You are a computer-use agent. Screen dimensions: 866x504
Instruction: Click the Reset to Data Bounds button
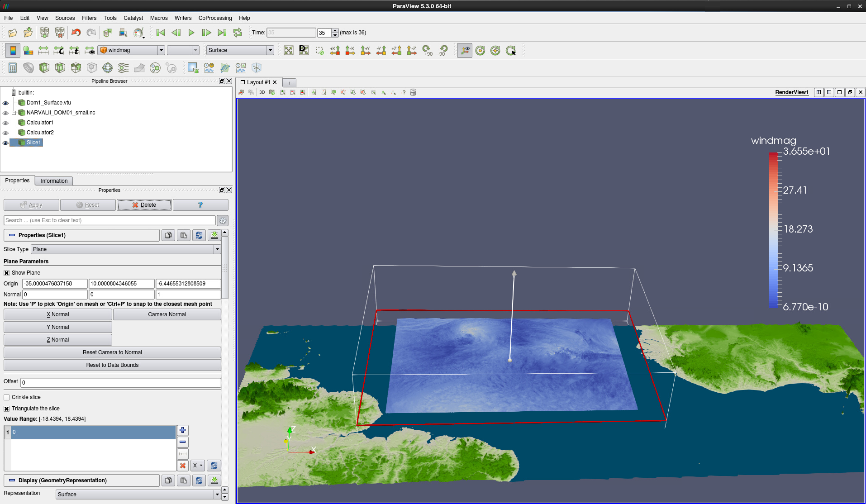pos(112,365)
